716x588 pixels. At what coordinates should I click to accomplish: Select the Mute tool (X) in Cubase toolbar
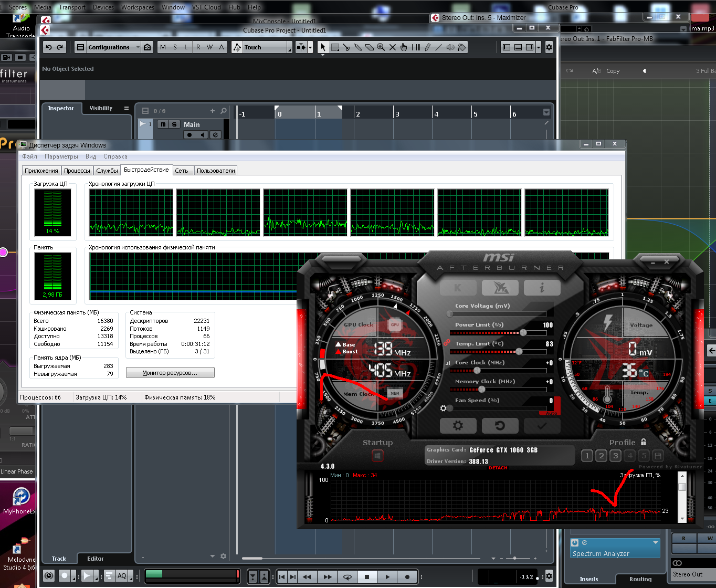point(392,47)
